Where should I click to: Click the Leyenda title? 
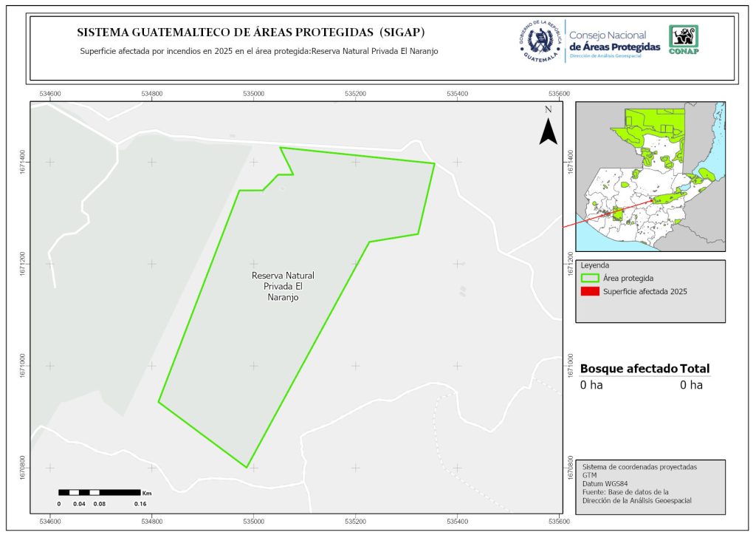point(595,265)
